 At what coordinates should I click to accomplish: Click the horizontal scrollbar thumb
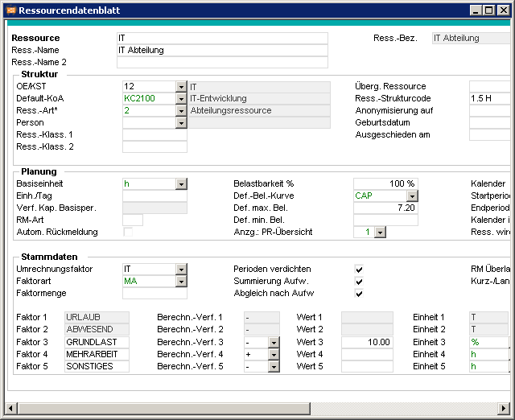coord(164,409)
